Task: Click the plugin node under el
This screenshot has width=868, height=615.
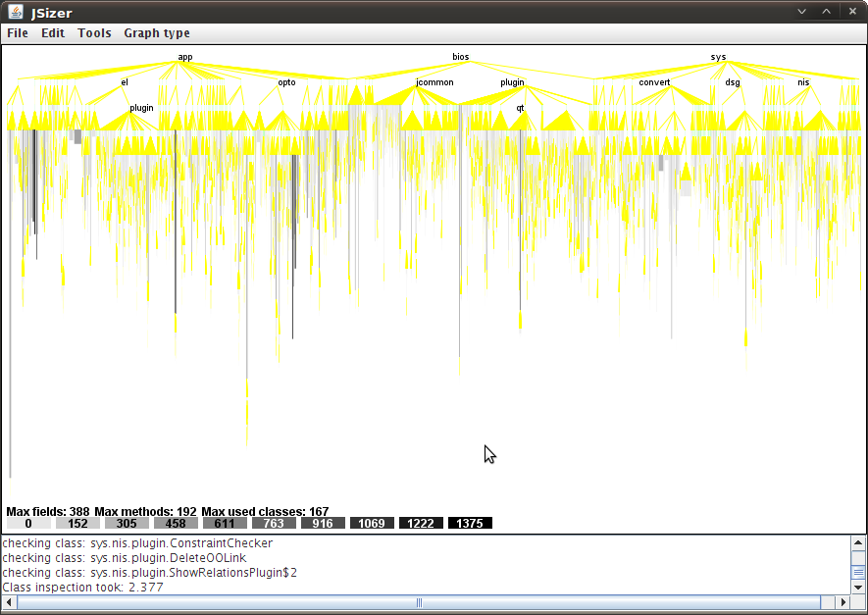Action: [141, 108]
